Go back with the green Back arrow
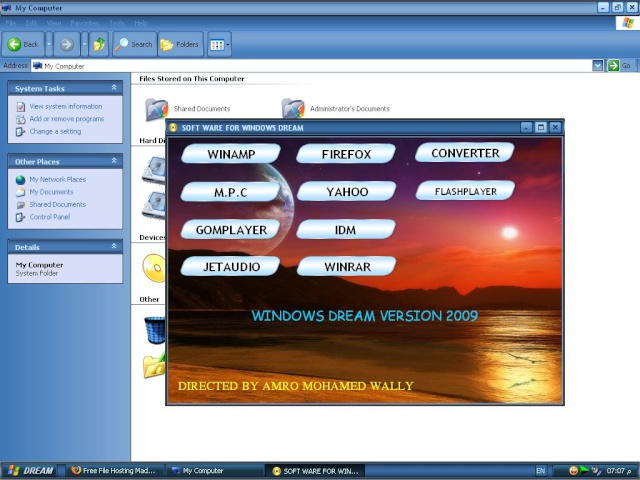640x480 pixels. point(23,44)
